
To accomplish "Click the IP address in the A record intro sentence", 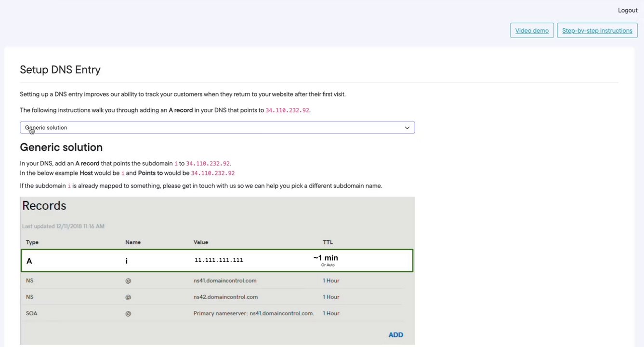I will tap(288, 110).
